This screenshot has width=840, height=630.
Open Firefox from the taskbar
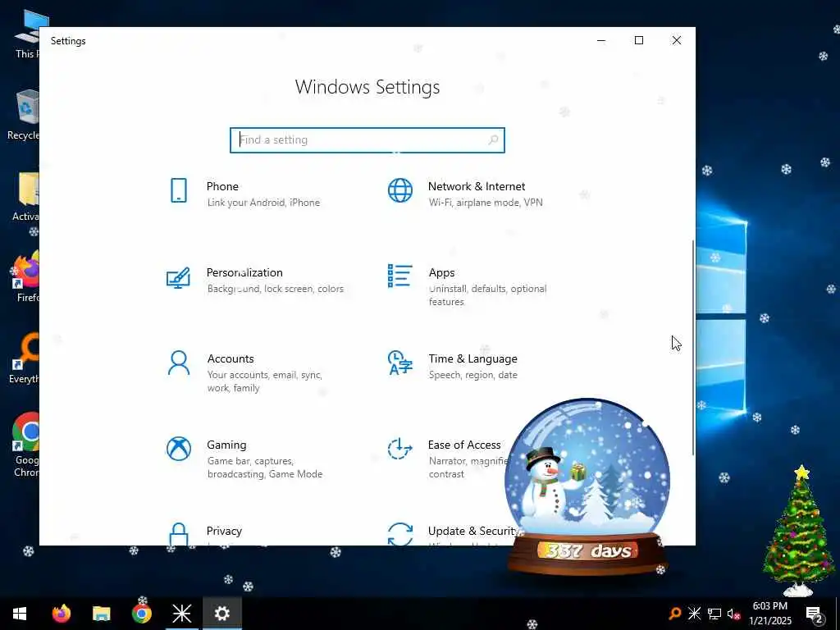(x=61, y=613)
